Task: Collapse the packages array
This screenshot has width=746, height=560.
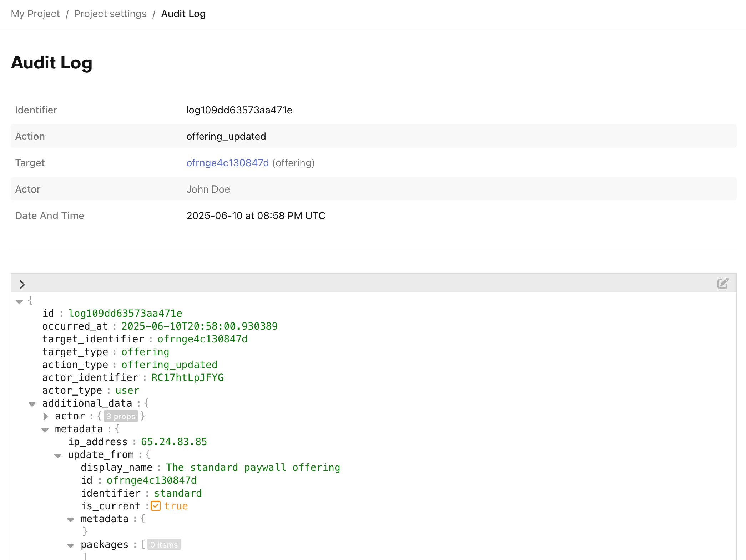Action: (71, 545)
